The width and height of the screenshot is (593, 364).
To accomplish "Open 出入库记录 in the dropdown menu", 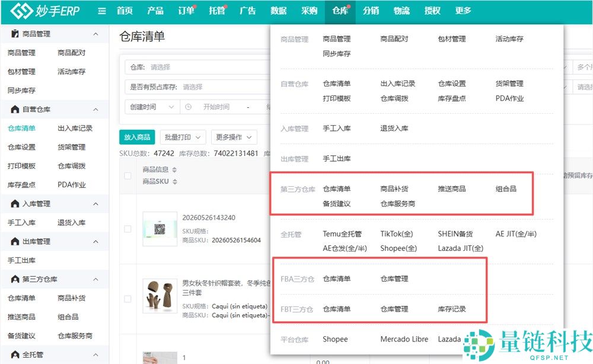I will point(397,84).
